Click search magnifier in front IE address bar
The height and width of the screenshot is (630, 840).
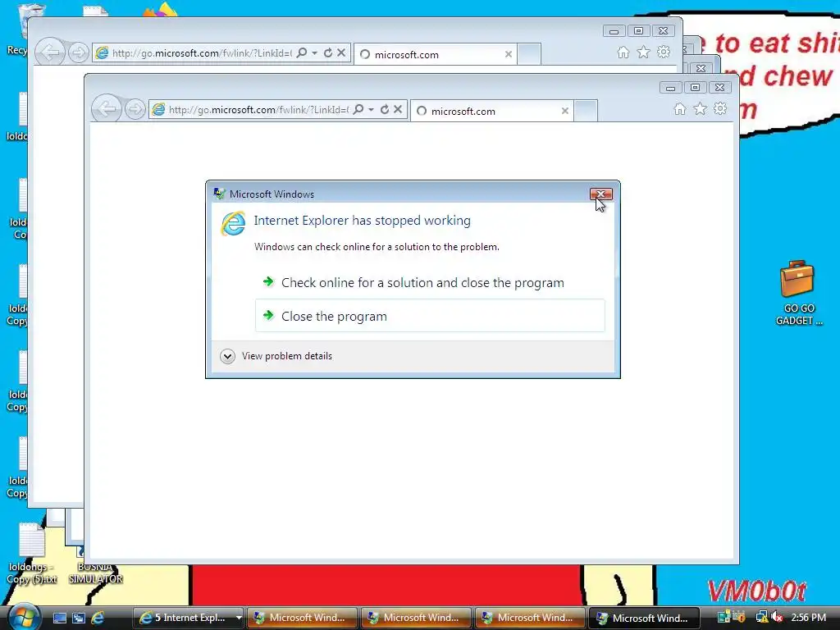click(358, 109)
